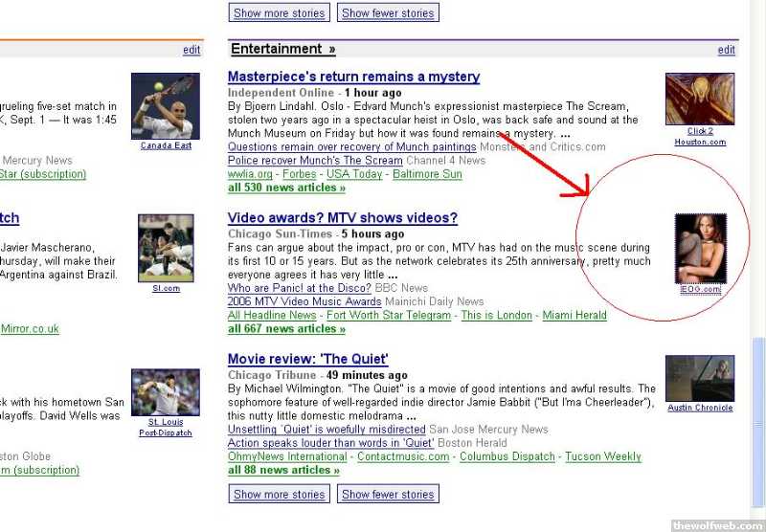Click top Show fewer stories button
766x532 pixels.
click(x=388, y=13)
